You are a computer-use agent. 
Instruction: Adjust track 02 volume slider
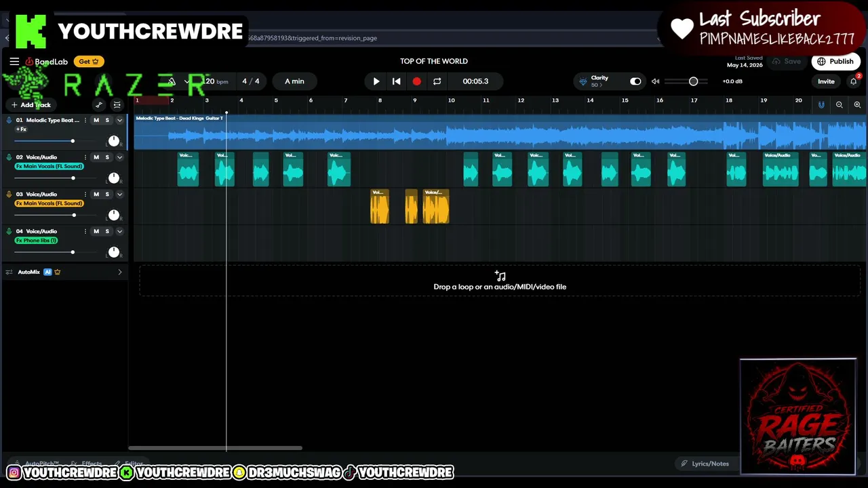(73, 178)
